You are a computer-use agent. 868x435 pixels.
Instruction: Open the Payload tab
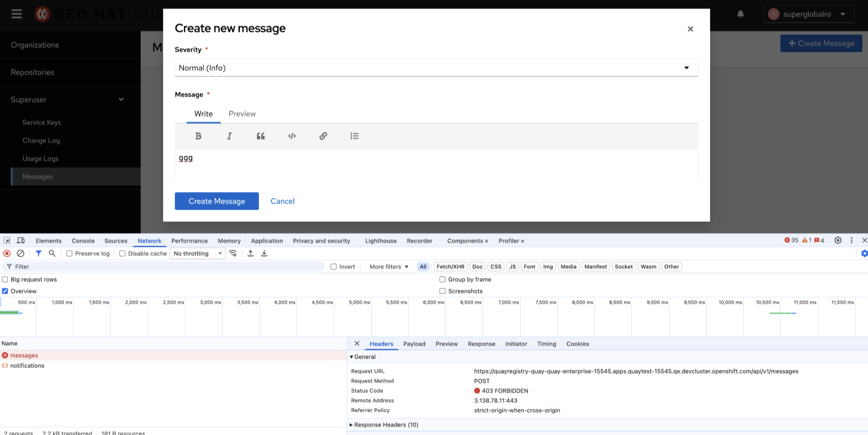(x=414, y=344)
